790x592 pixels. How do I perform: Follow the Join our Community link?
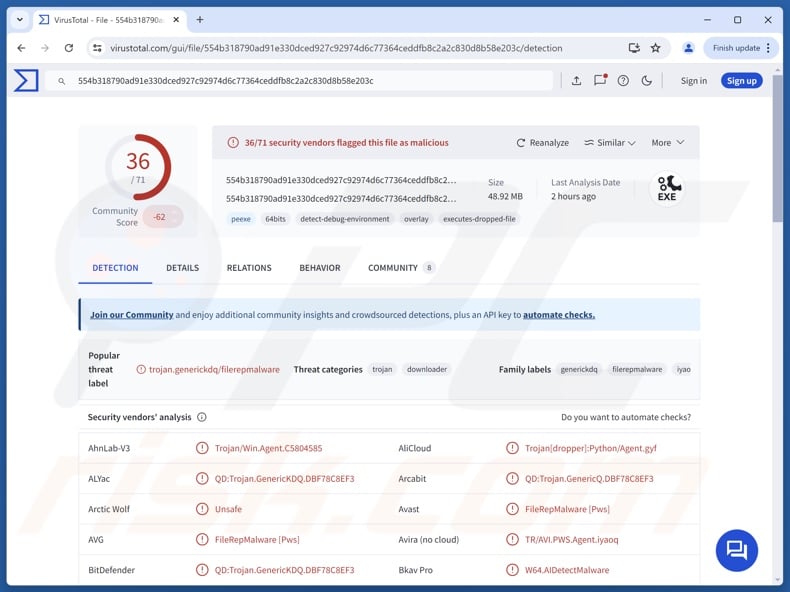tap(131, 315)
